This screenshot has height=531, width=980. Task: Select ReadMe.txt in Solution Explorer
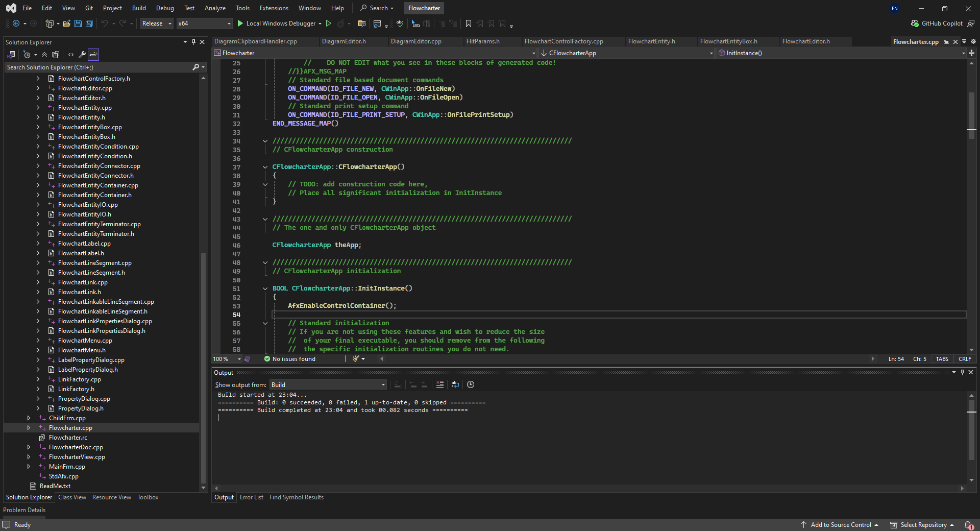click(x=55, y=486)
